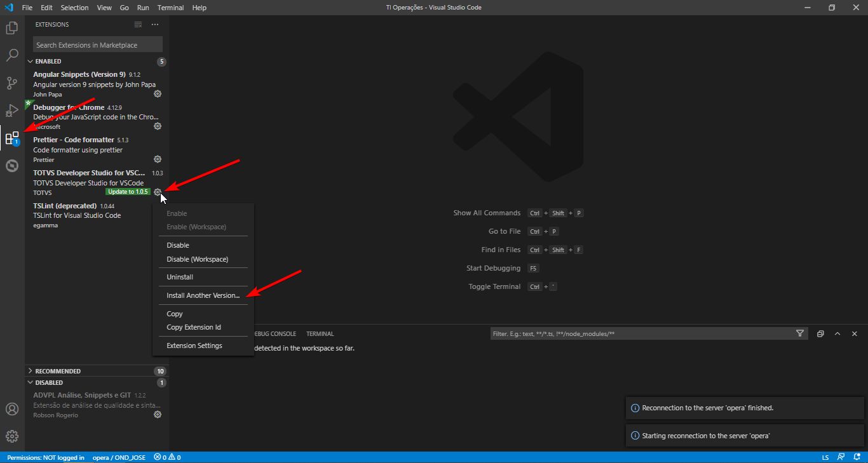Maximize the panel with the up chevron
This screenshot has width=868, height=463.
837,333
